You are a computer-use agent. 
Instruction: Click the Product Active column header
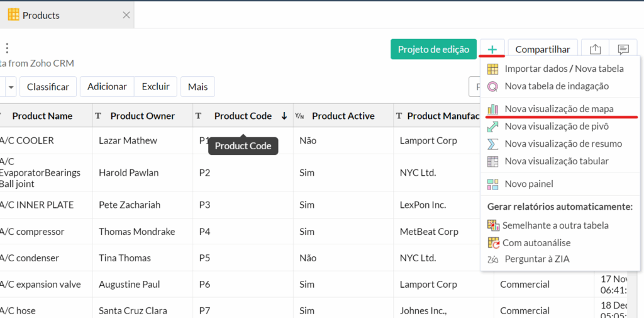click(x=343, y=116)
